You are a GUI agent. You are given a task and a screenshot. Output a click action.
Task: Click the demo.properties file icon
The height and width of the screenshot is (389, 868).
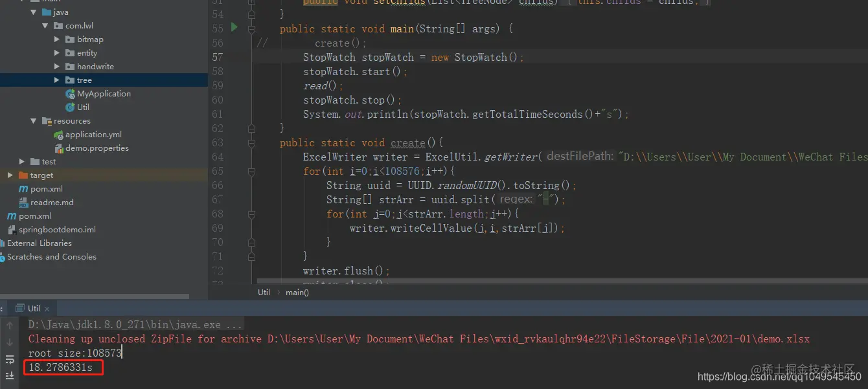pos(58,148)
